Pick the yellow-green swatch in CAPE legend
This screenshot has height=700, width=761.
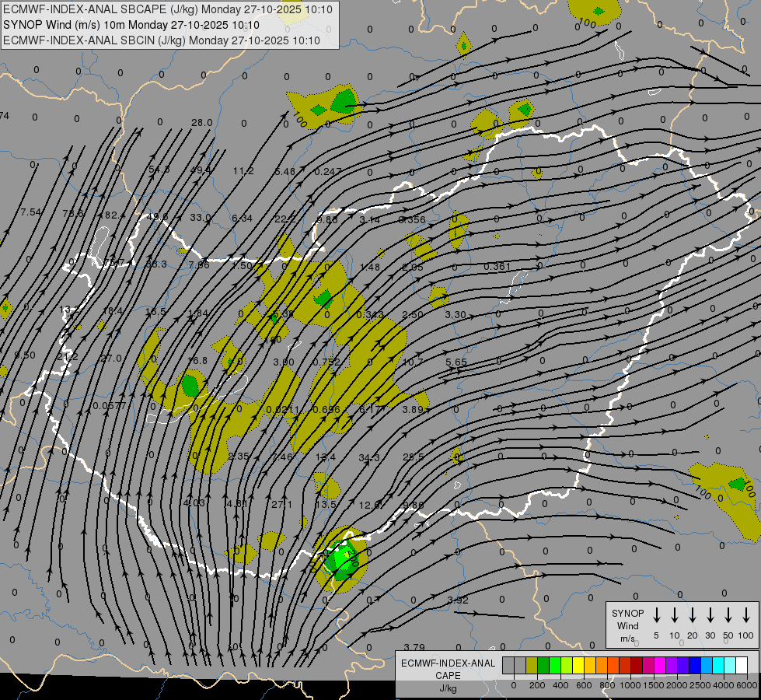point(567,665)
